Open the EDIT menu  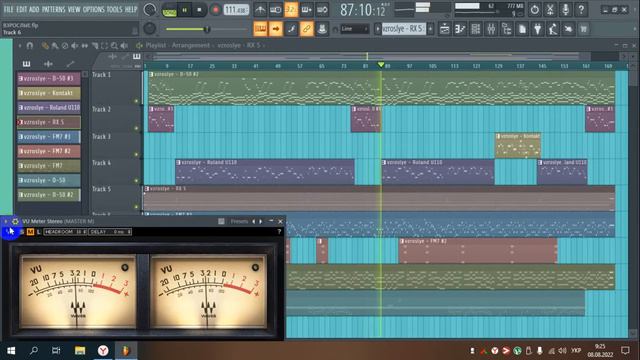point(21,9)
